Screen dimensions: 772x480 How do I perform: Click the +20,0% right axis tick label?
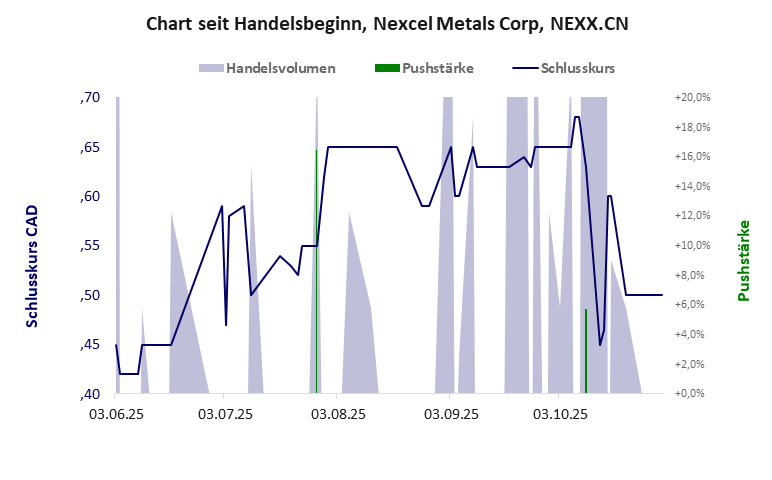point(692,98)
